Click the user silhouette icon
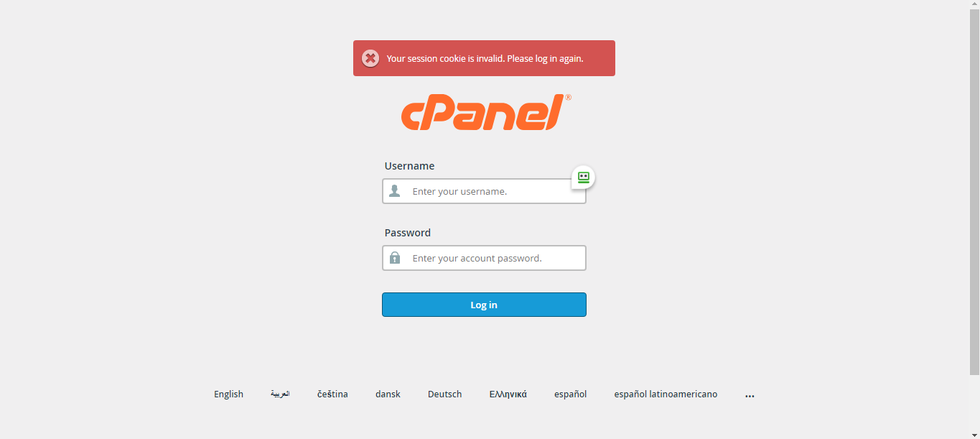 (x=394, y=191)
